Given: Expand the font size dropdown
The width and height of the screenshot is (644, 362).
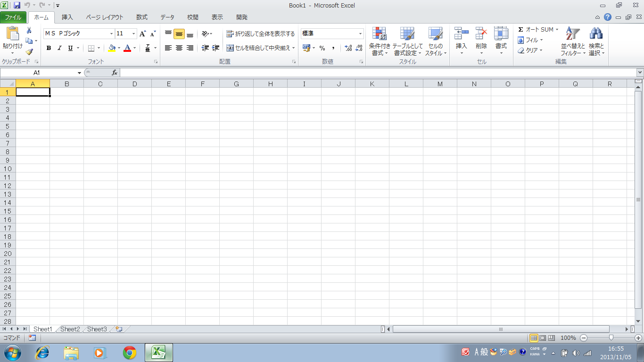Looking at the screenshot, I should coord(134,34).
